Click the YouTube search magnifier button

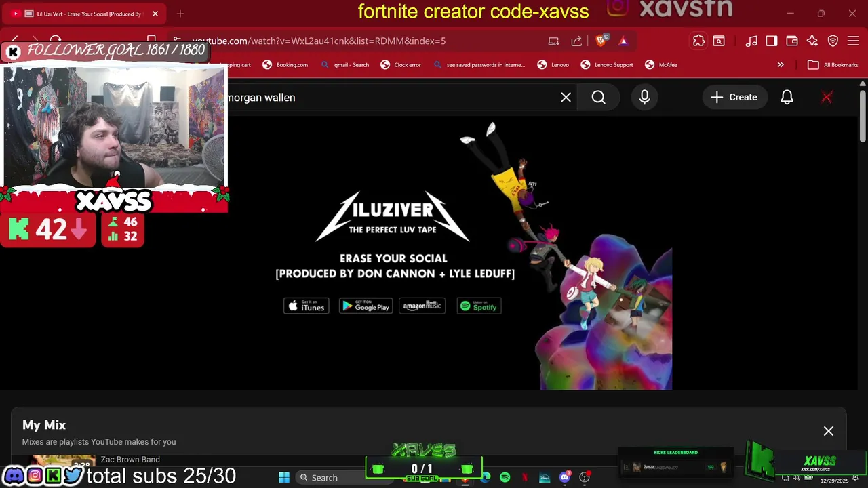(x=598, y=98)
